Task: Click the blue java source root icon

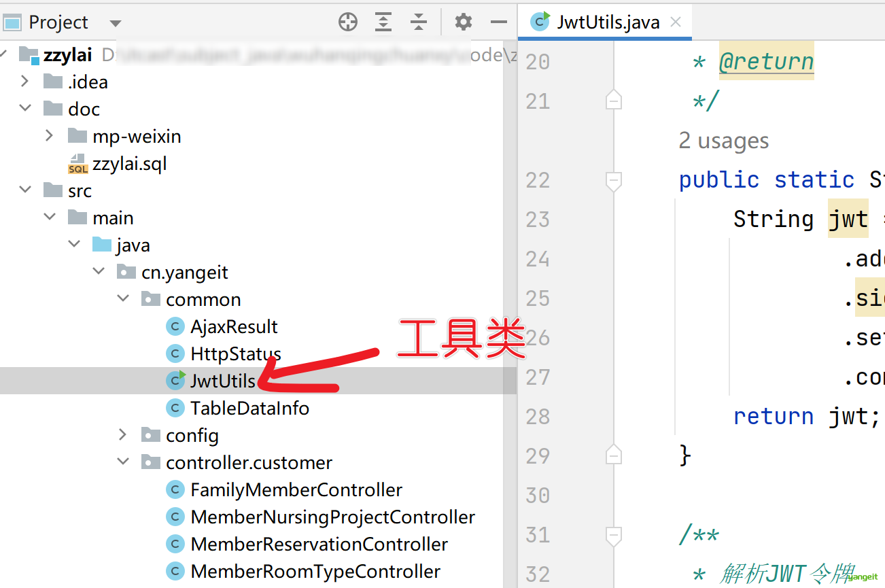Action: [102, 245]
